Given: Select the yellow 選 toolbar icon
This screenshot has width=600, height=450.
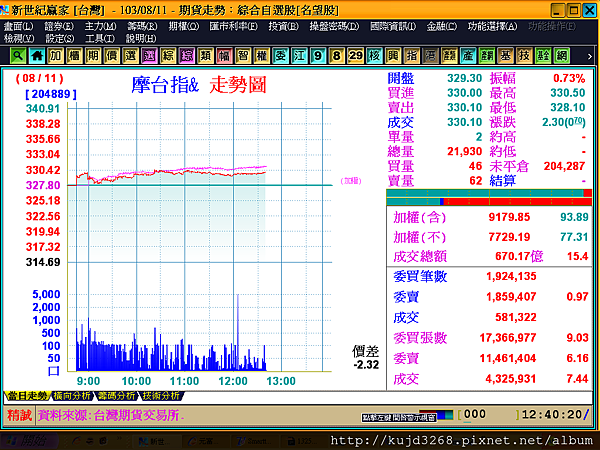Looking at the screenshot, I should click(130, 56).
